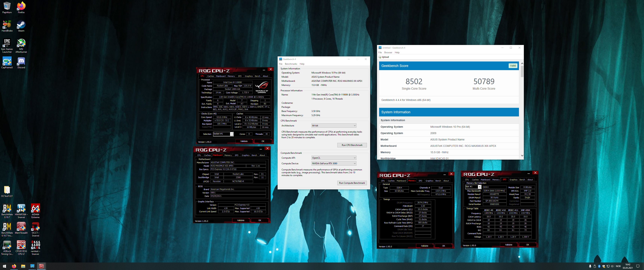
Task: Open the Compute Device RTX 3080 dropdown
Action: (x=334, y=163)
